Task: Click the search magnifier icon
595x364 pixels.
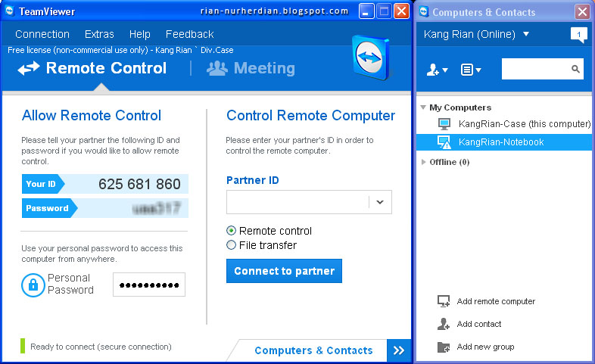Action: (575, 69)
